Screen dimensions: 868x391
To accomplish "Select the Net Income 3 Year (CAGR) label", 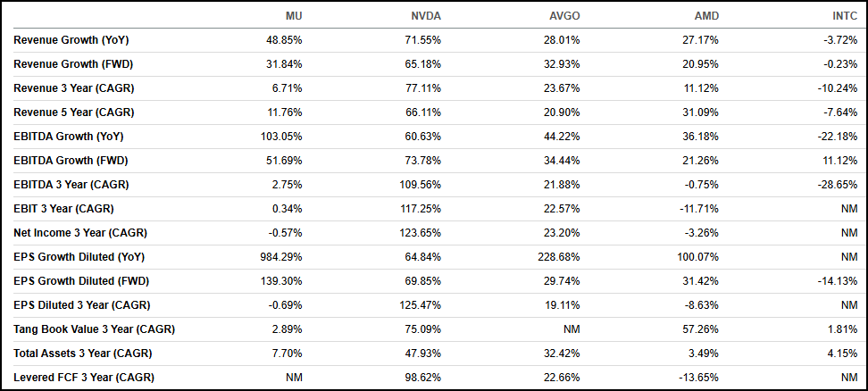I will pos(80,233).
